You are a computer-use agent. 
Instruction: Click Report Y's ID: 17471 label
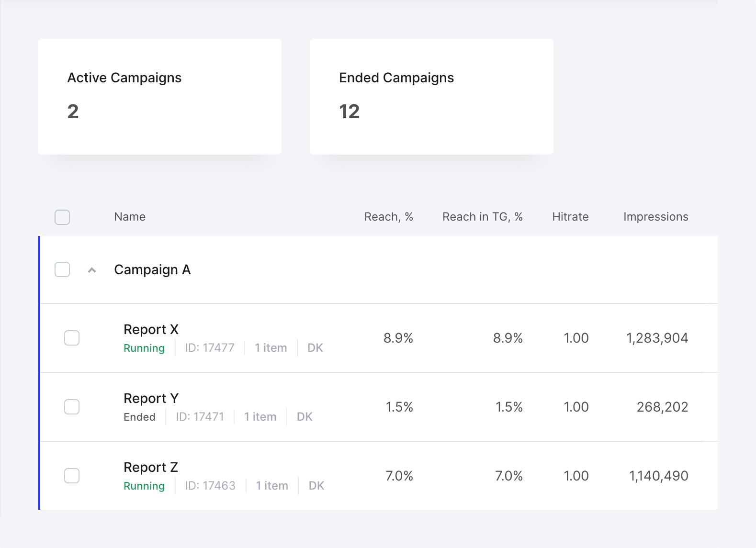pyautogui.click(x=200, y=417)
